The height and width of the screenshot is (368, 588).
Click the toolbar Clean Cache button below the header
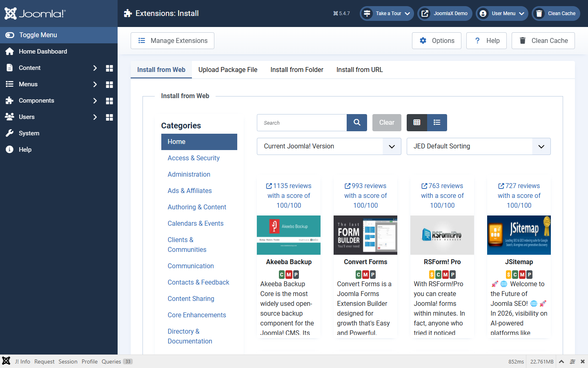pos(543,41)
